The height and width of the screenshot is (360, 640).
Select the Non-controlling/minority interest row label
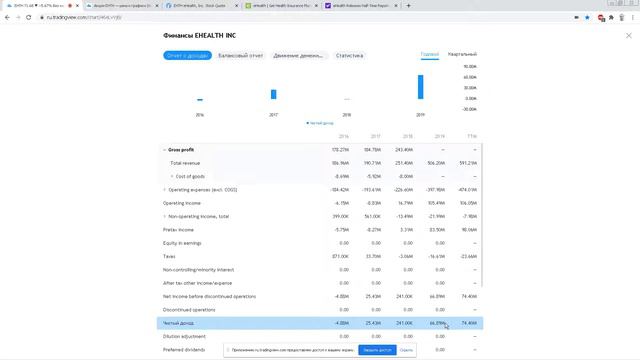coord(198,270)
